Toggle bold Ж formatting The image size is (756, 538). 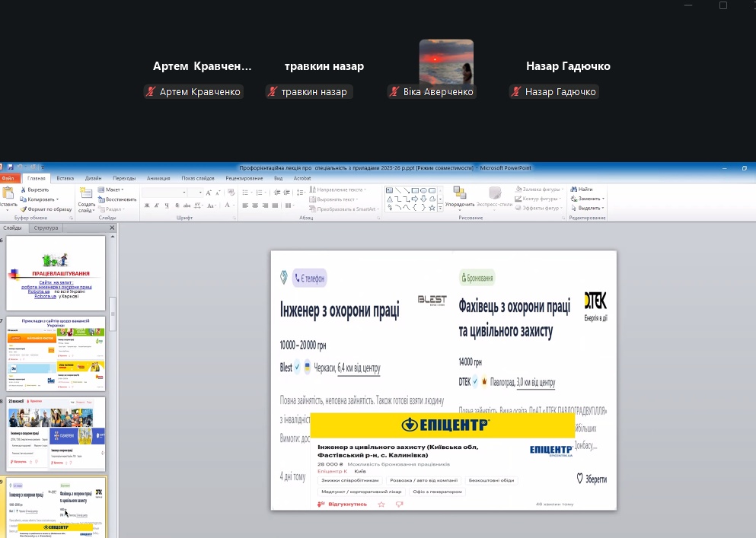(147, 205)
